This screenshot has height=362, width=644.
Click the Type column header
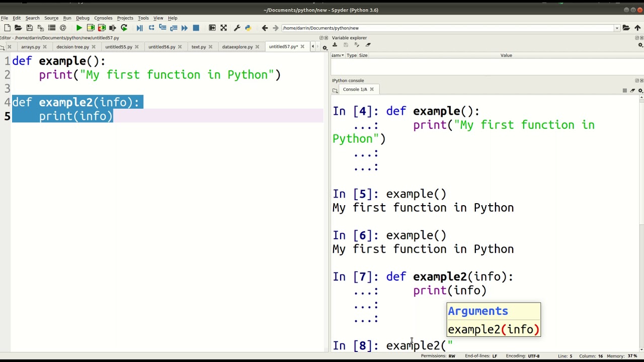coord(351,55)
